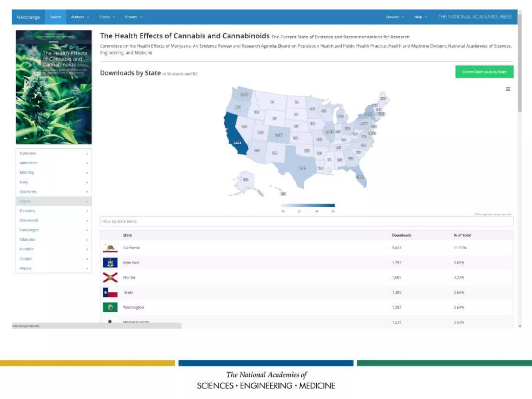Open the Topics dropdown menu
Viewport: 532px width, 399px height.
(107, 17)
